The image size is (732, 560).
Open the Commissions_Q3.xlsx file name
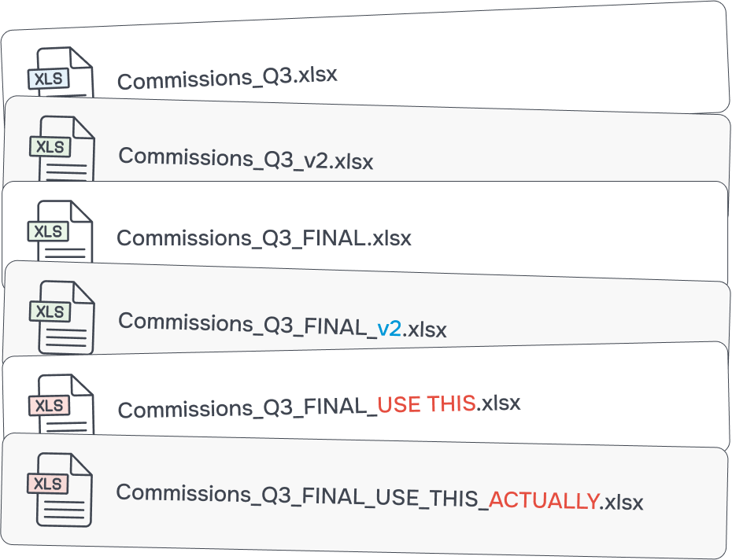(227, 78)
